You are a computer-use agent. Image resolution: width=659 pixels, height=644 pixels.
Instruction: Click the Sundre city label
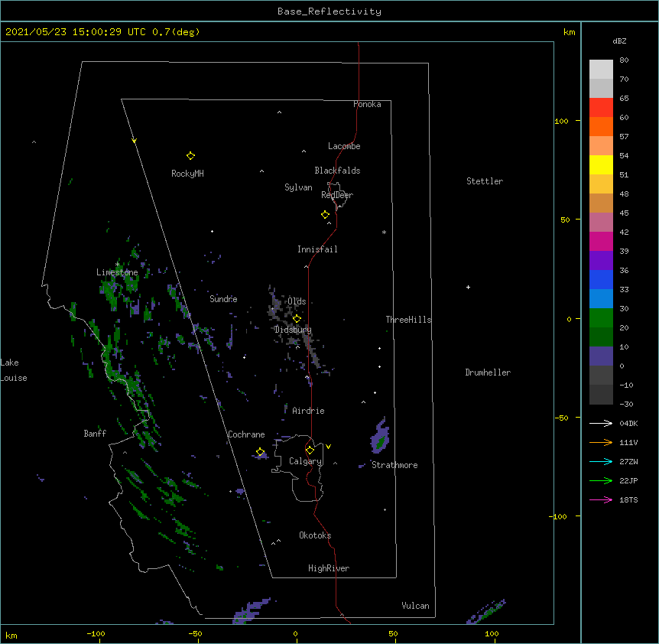pyautogui.click(x=223, y=299)
